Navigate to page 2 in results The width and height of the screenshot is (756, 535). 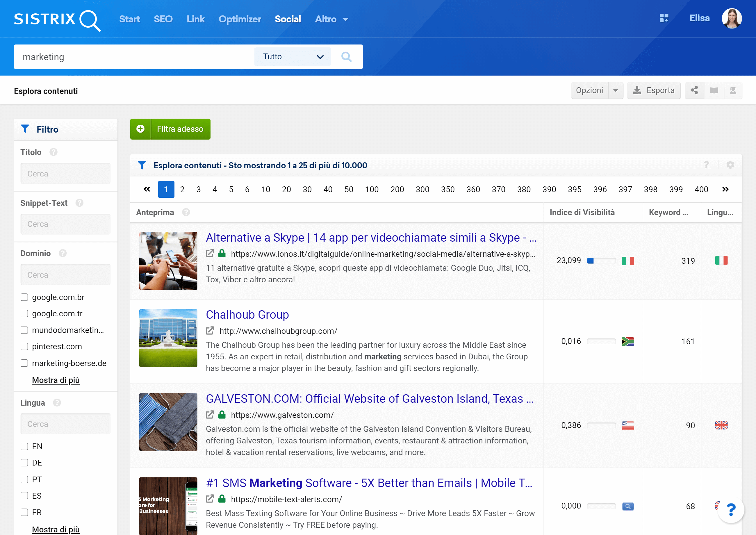[182, 189]
